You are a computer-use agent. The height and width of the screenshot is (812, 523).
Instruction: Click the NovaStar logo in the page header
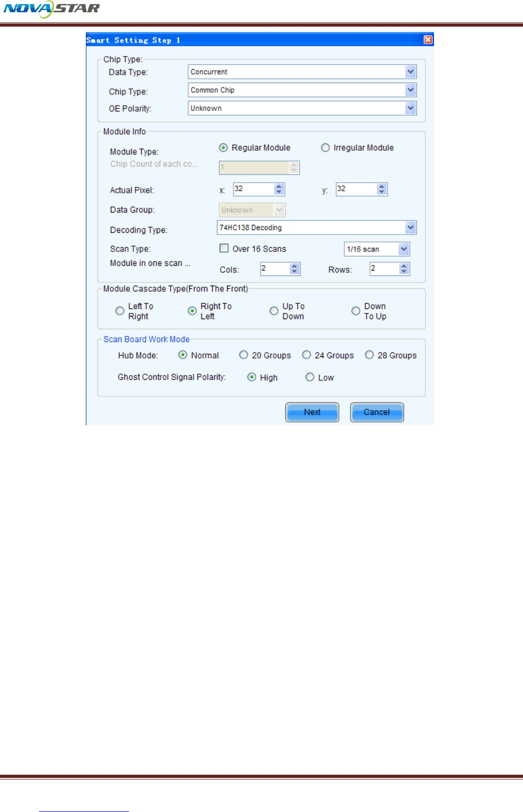pos(52,9)
